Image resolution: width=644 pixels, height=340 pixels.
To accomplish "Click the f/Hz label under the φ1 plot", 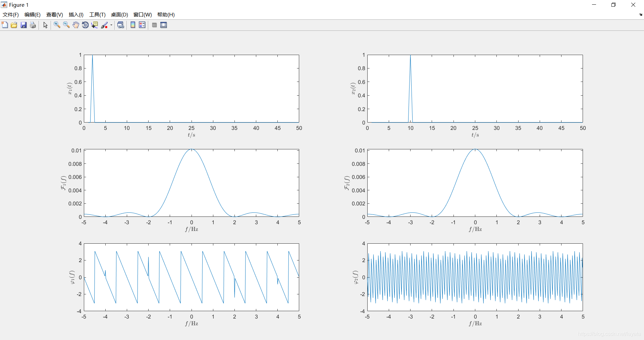I will coord(192,324).
